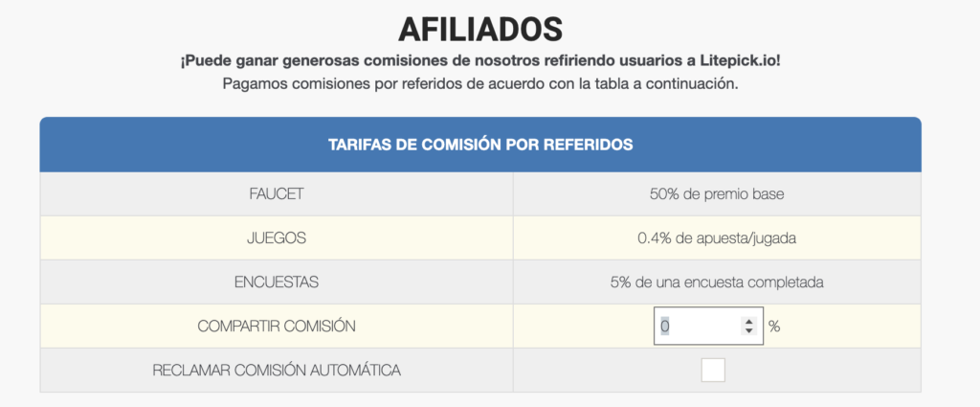Increase the share commission percentage with up arrow

pos(748,322)
